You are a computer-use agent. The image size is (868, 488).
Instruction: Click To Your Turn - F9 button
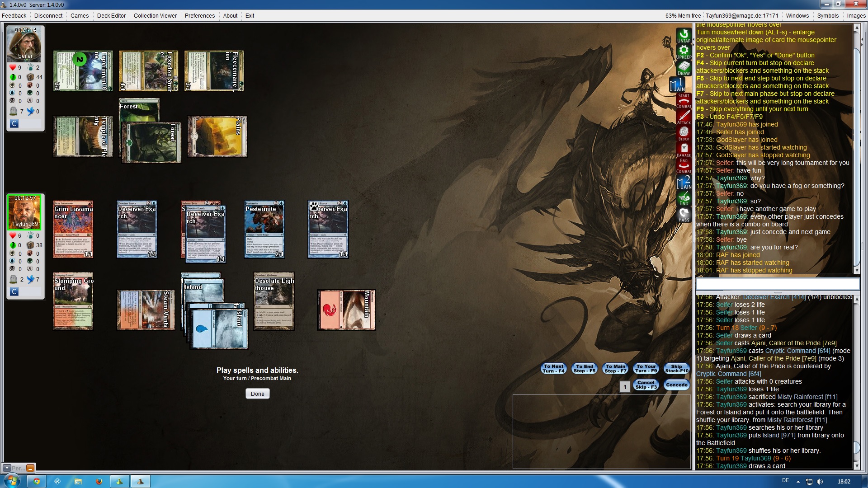point(646,368)
